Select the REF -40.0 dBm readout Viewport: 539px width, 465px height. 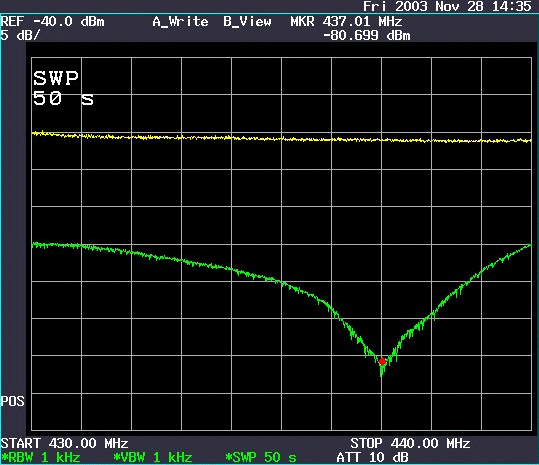pos(52,22)
